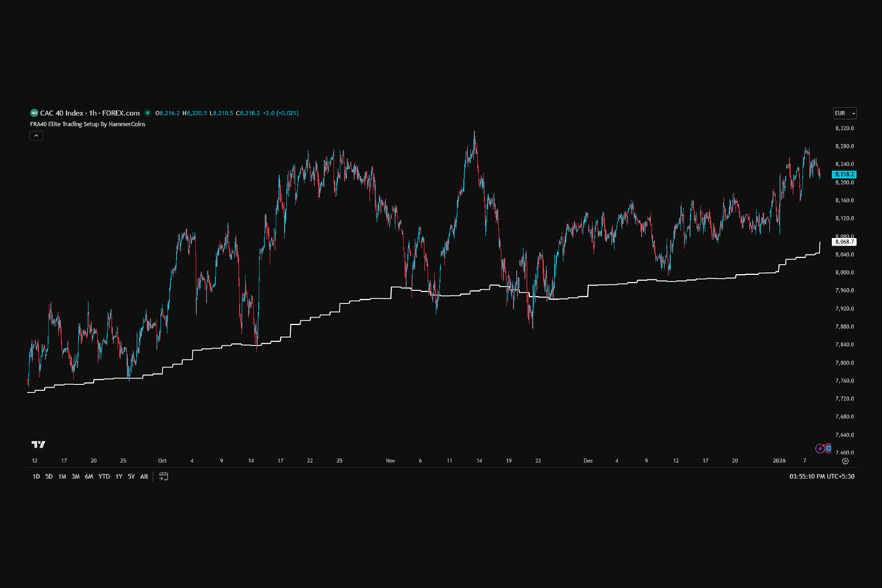Click the CAC 40 Index symbol title

coord(90,113)
